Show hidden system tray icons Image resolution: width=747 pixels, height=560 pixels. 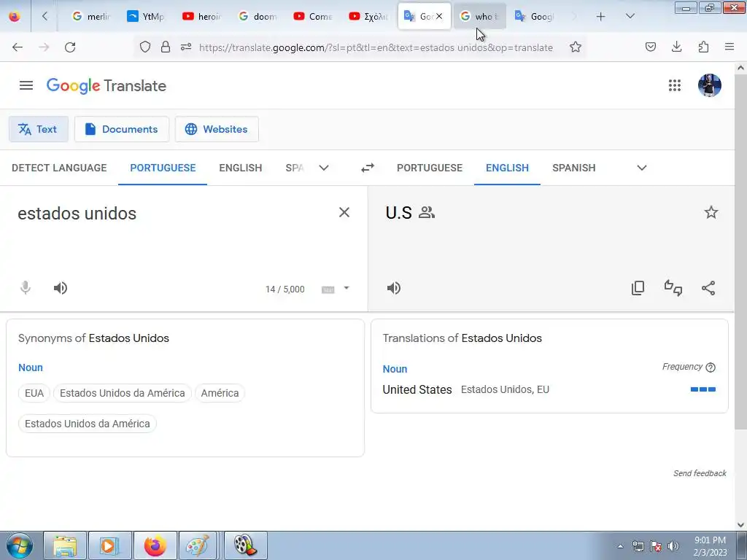(x=620, y=546)
